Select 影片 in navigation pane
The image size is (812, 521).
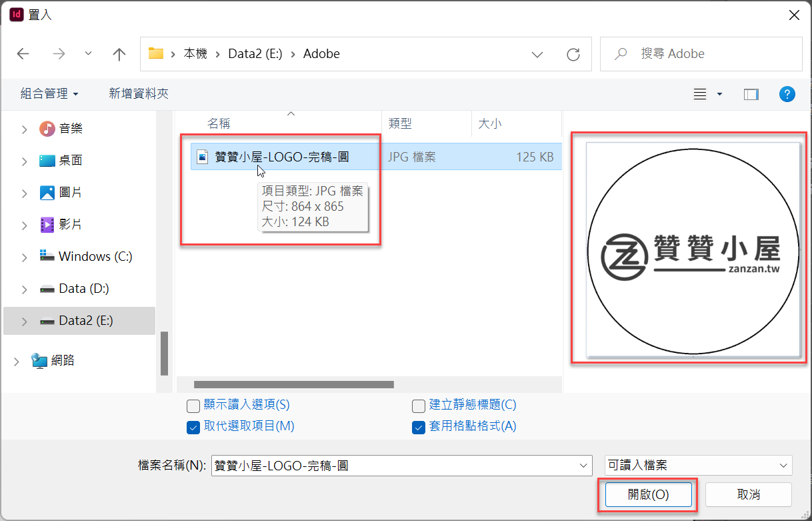[x=71, y=225]
